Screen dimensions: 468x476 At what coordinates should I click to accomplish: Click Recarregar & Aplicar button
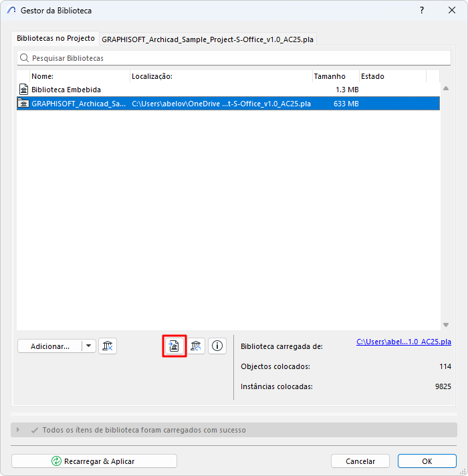[x=94, y=461]
